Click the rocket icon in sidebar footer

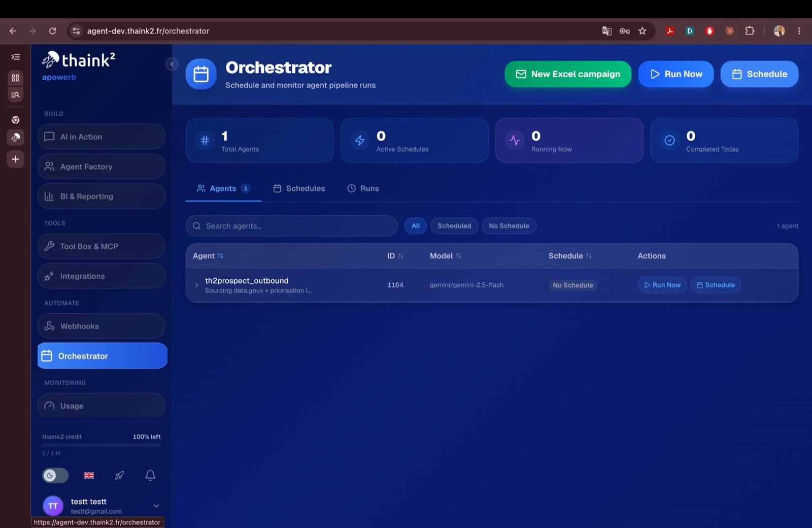119,475
